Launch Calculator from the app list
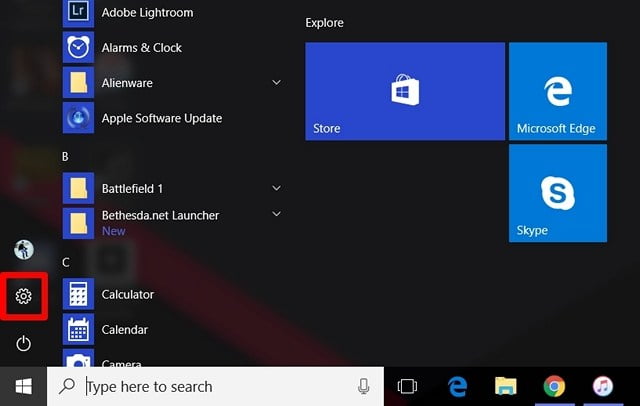Viewport: 640px width, 406px height. coord(127,295)
